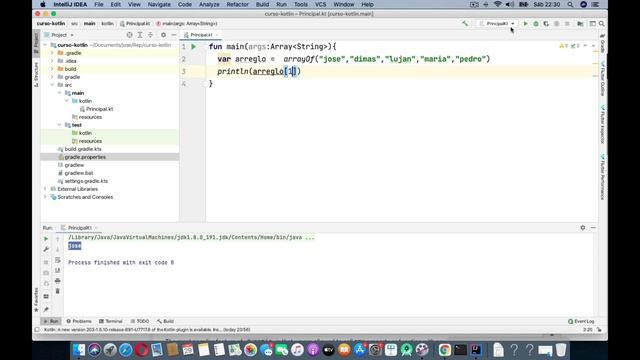Run with coverage from the toolbar
This screenshot has height=360, width=640.
pyautogui.click(x=546, y=24)
